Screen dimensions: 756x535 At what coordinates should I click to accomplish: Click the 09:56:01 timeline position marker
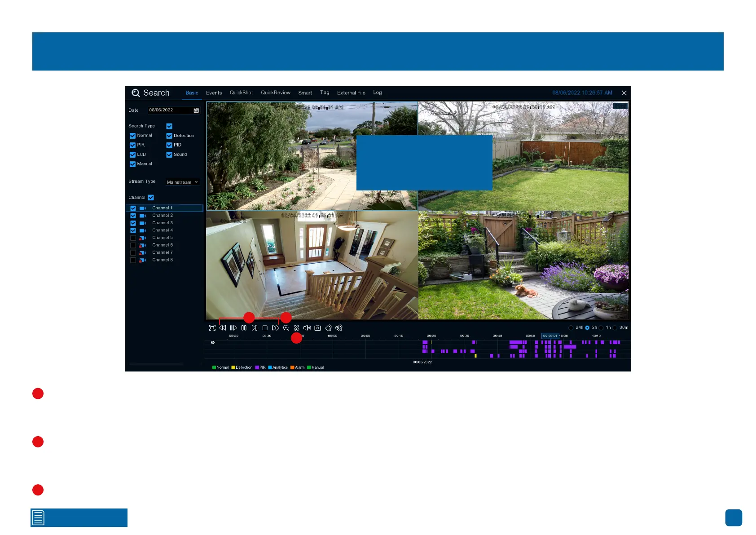click(550, 336)
